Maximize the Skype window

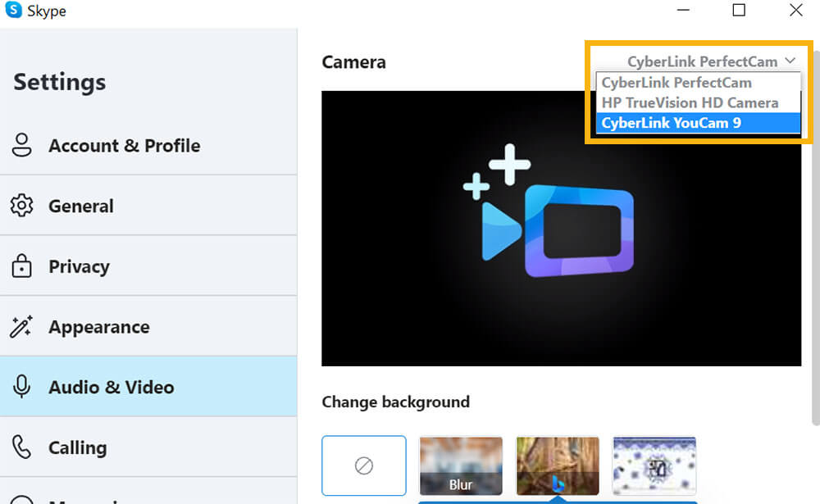point(739,10)
